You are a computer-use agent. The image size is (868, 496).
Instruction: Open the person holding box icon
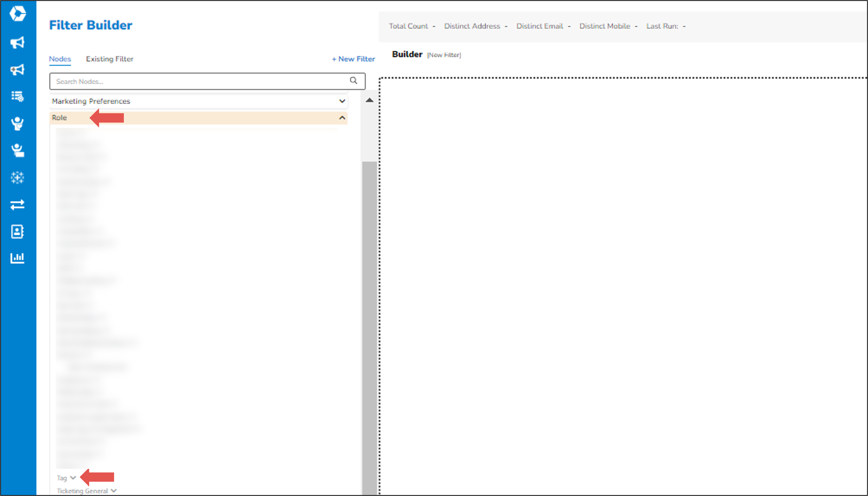click(17, 150)
